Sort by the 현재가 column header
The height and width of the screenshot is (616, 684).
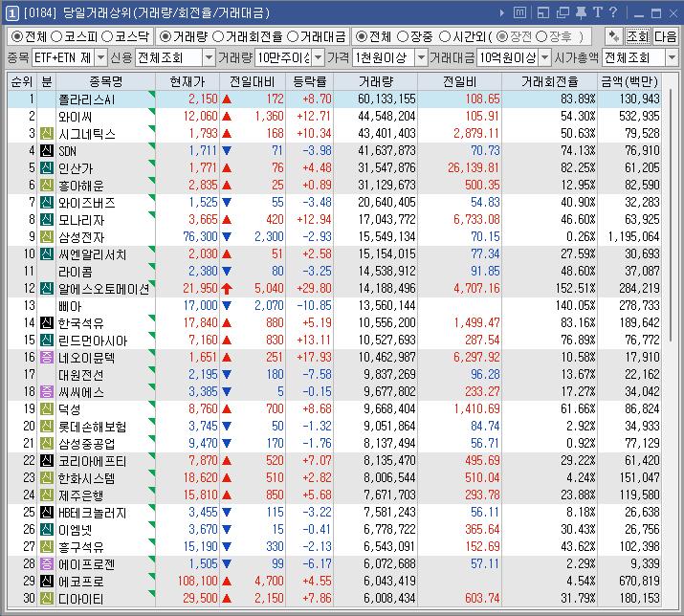tap(188, 81)
